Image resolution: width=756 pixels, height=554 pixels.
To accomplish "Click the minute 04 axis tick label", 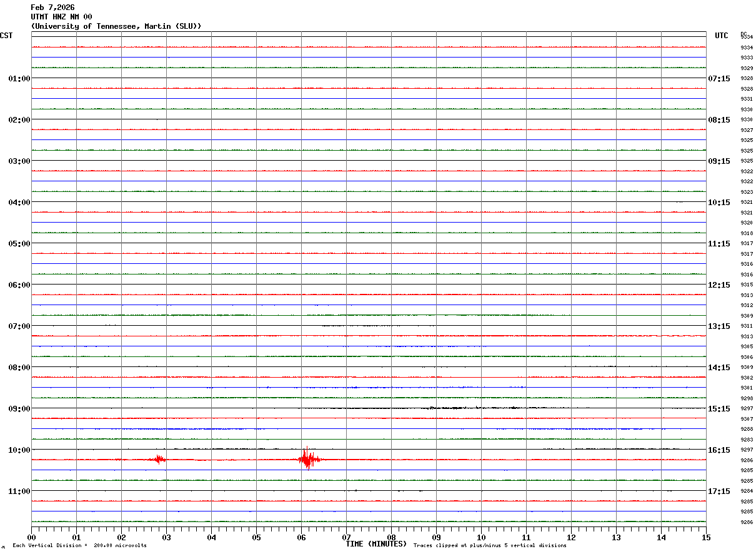I will coord(211,537).
